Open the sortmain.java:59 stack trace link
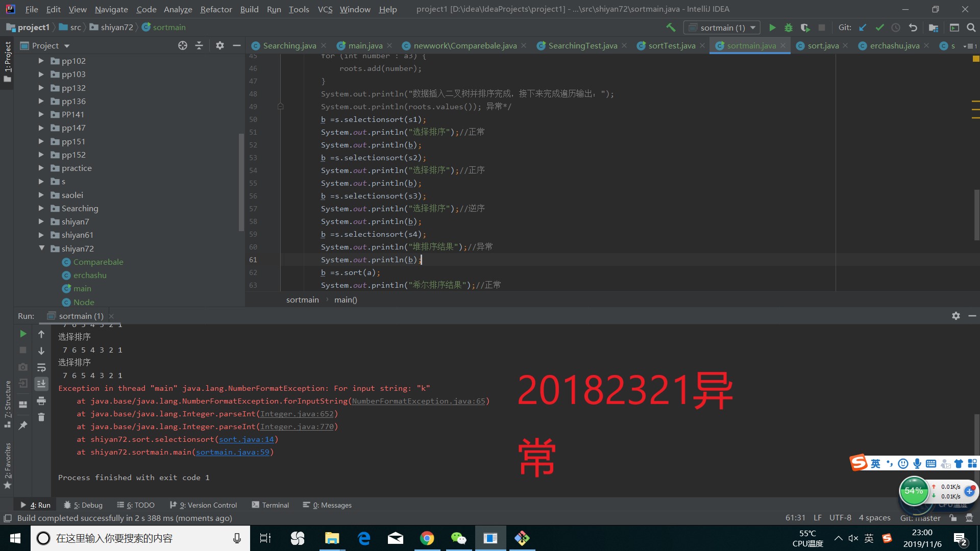The width and height of the screenshot is (980, 551). click(x=232, y=452)
